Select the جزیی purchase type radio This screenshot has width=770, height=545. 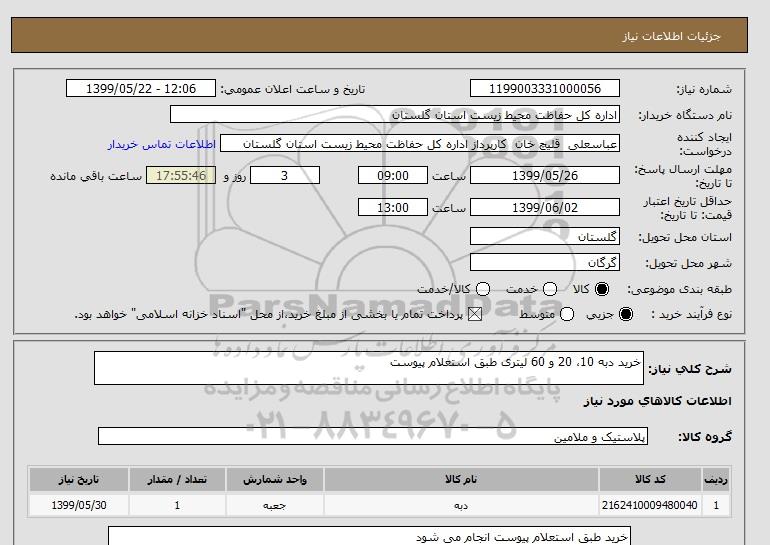626,314
